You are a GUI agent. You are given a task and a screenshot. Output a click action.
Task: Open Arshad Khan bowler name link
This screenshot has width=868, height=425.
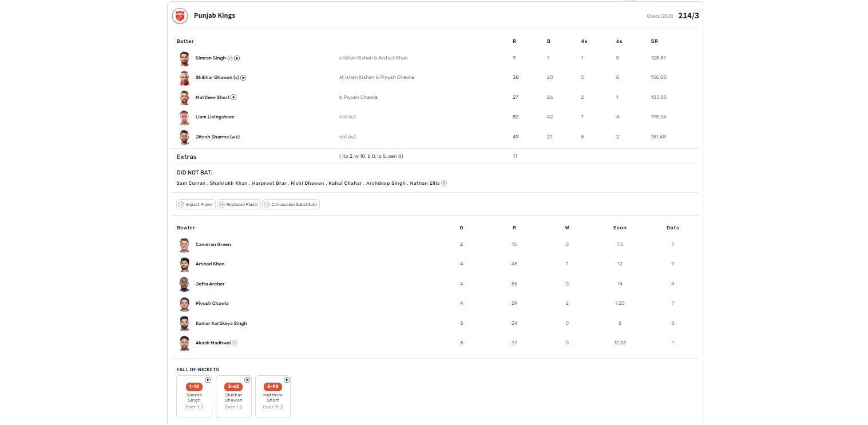(210, 264)
